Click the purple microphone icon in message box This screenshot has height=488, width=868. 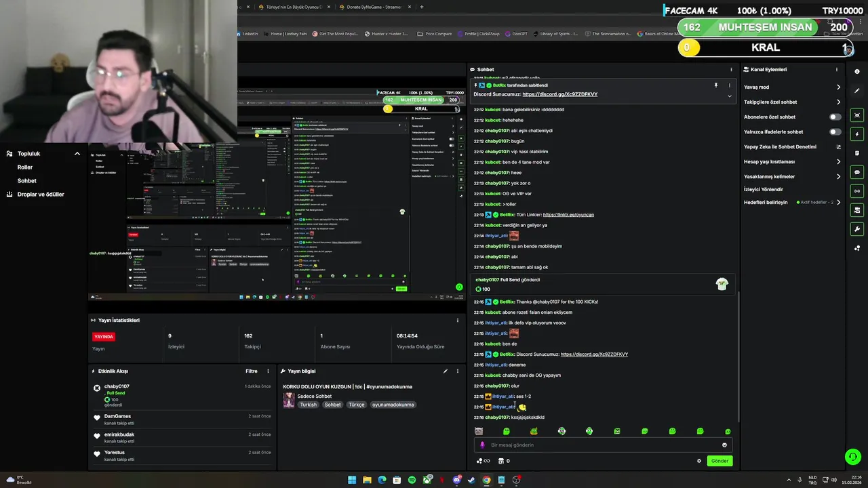pyautogui.click(x=482, y=445)
